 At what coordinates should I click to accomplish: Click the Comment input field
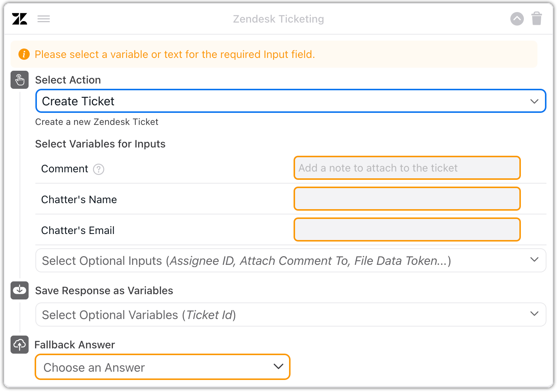[407, 168]
